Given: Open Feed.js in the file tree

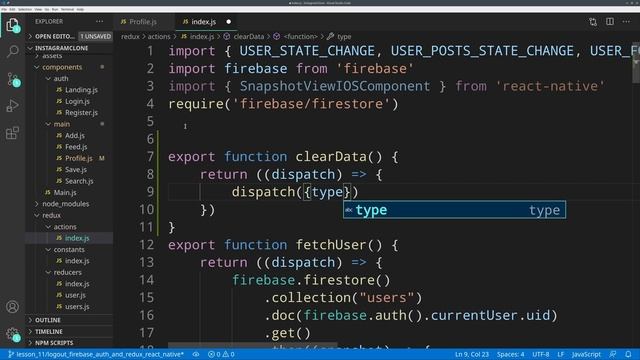Looking at the screenshot, I should click(x=76, y=147).
